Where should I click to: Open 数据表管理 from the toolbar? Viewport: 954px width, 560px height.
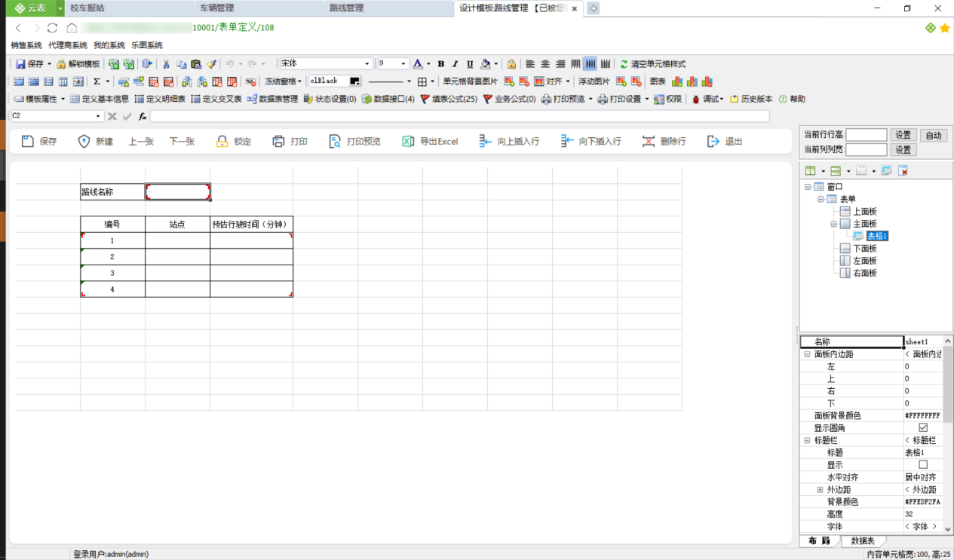tap(273, 99)
